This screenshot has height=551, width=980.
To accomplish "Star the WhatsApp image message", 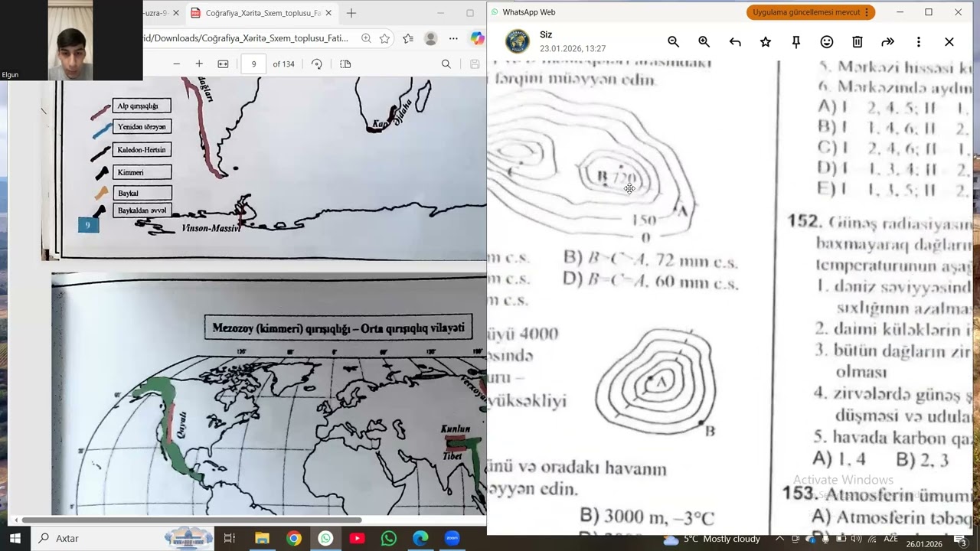I will [x=766, y=42].
